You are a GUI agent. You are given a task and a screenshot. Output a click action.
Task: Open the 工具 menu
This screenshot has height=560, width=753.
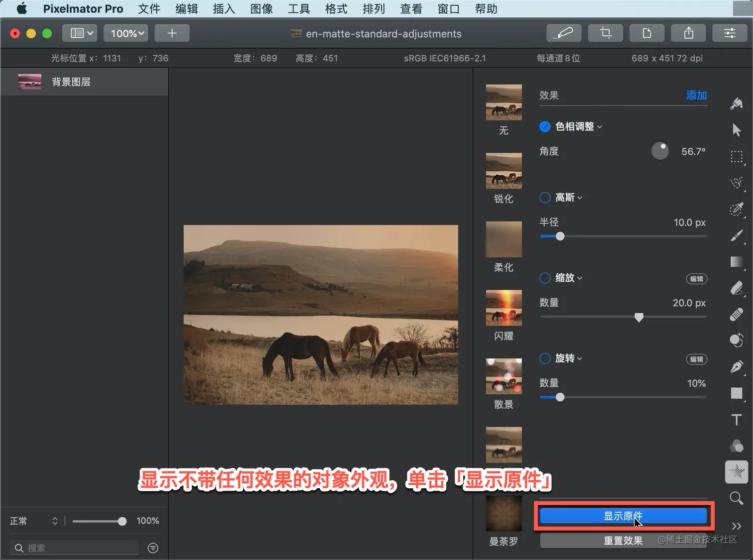[299, 9]
